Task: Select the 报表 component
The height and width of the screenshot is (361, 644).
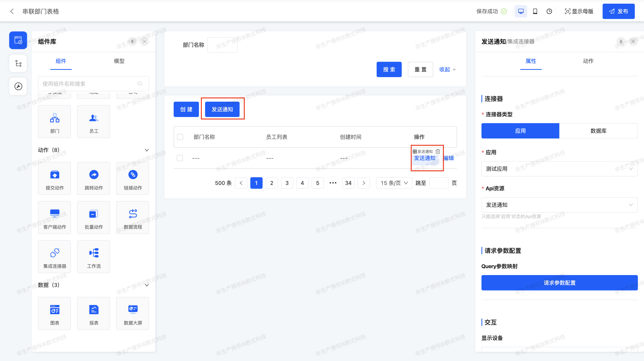Action: point(94,313)
